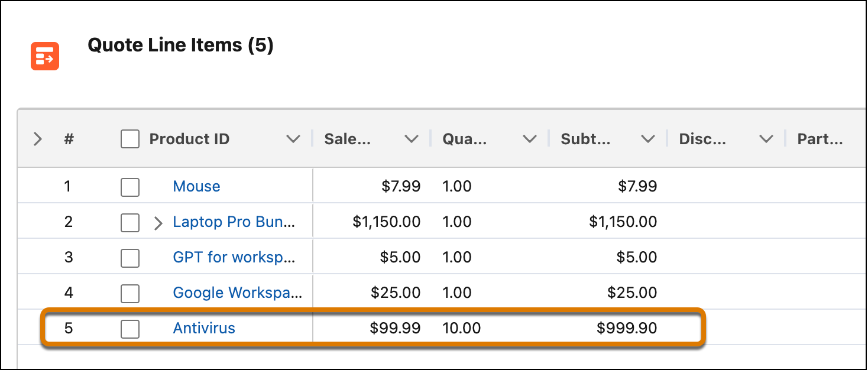The width and height of the screenshot is (868, 370).
Task: Open the Product ID column dropdown menu
Action: [x=293, y=139]
